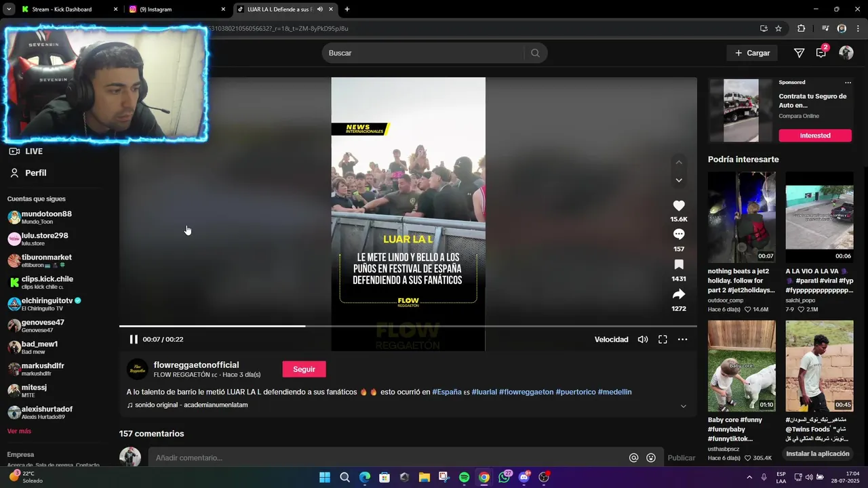Open the TikTok profile avatar menu

click(846, 53)
